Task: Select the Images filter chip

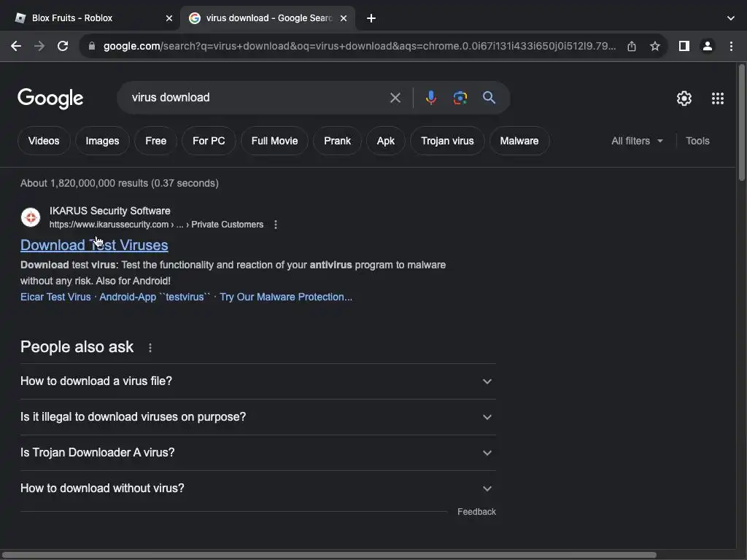Action: pyautogui.click(x=102, y=141)
